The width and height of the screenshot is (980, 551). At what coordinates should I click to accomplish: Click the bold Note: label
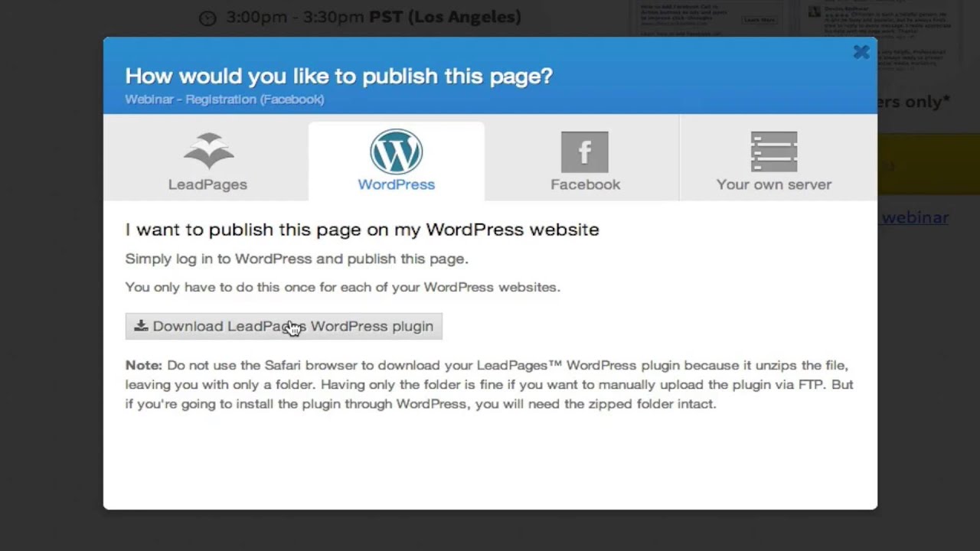pyautogui.click(x=144, y=365)
